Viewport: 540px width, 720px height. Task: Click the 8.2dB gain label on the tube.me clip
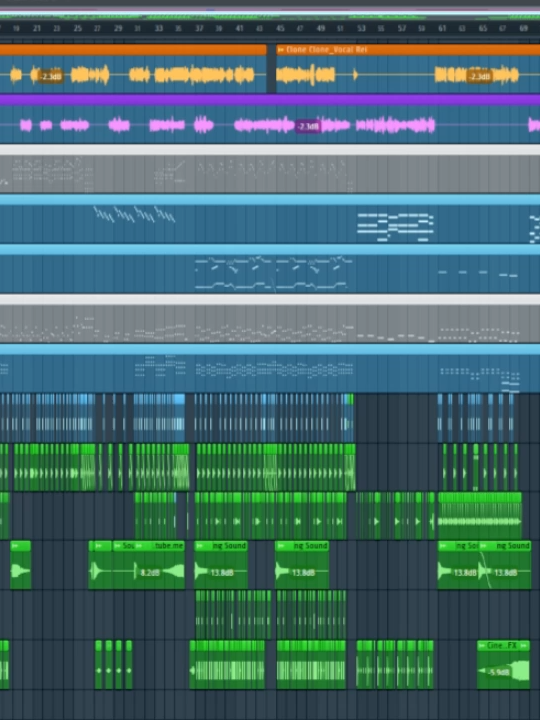click(150, 573)
